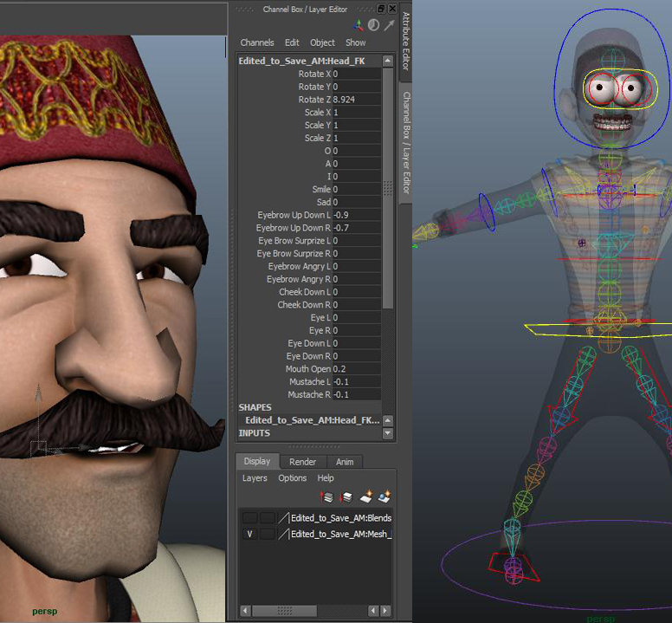Select the Display layer tab

tap(257, 461)
